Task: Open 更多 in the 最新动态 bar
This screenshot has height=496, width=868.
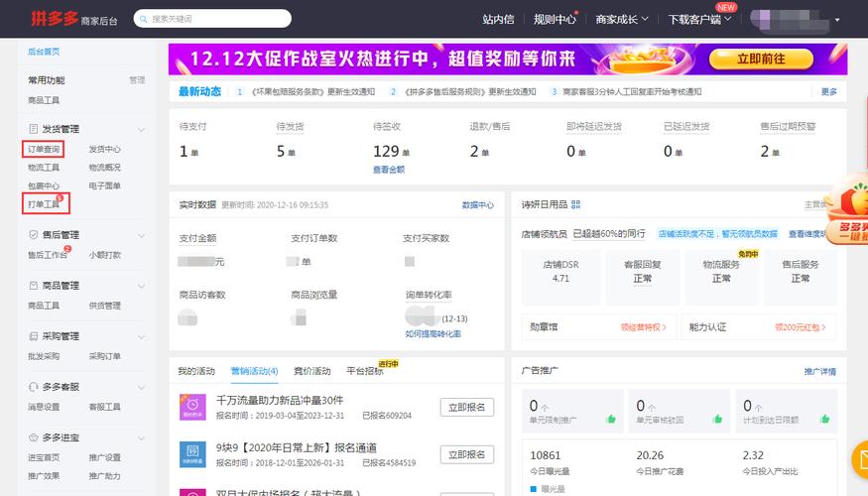Action: pyautogui.click(x=828, y=91)
